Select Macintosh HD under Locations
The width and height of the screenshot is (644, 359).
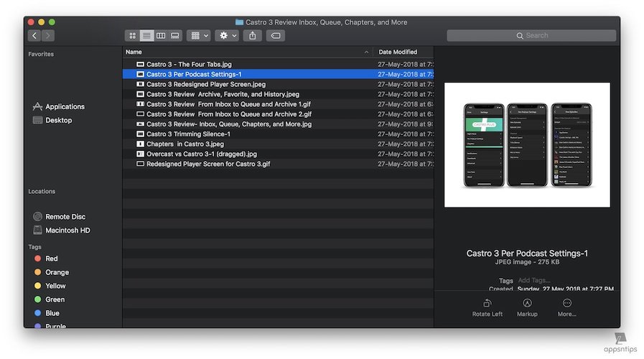click(67, 230)
